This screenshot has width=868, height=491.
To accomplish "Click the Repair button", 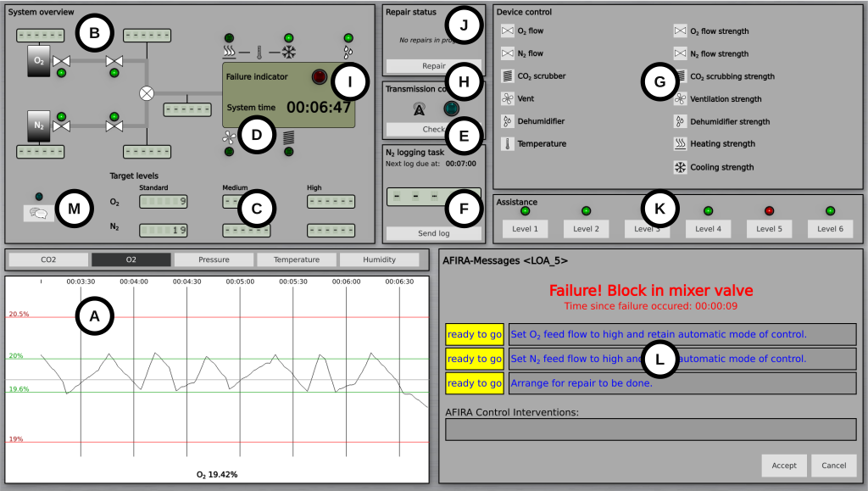I will (433, 66).
